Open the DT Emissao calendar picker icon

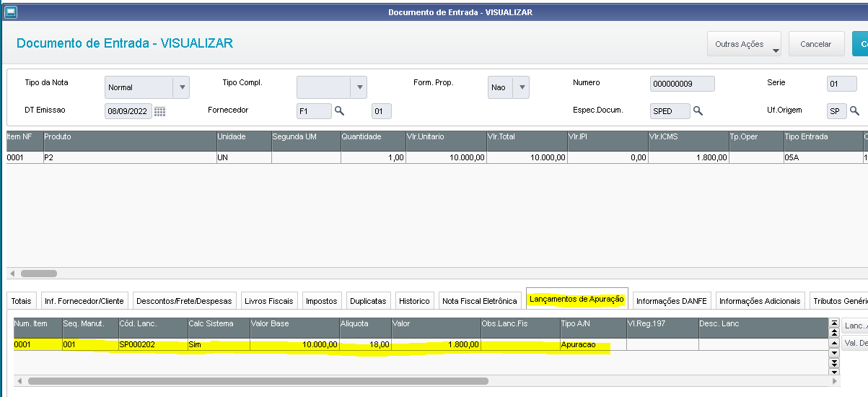(159, 111)
